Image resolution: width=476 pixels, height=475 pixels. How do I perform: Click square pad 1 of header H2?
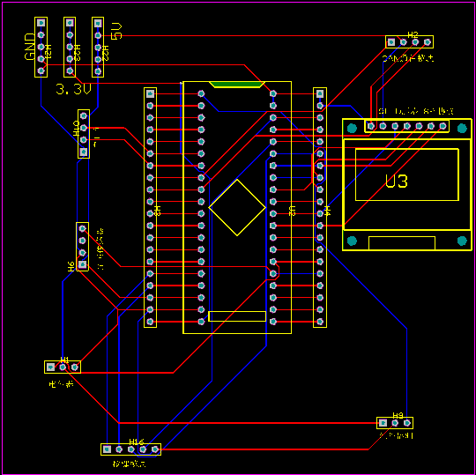tap(391, 42)
